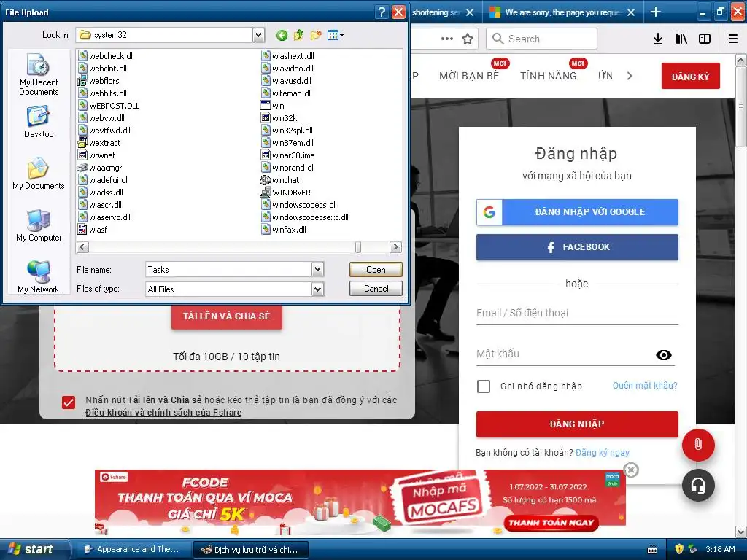Screen dimensions: 747x560
Task: Open the Firefox library icon
Action: tap(681, 39)
